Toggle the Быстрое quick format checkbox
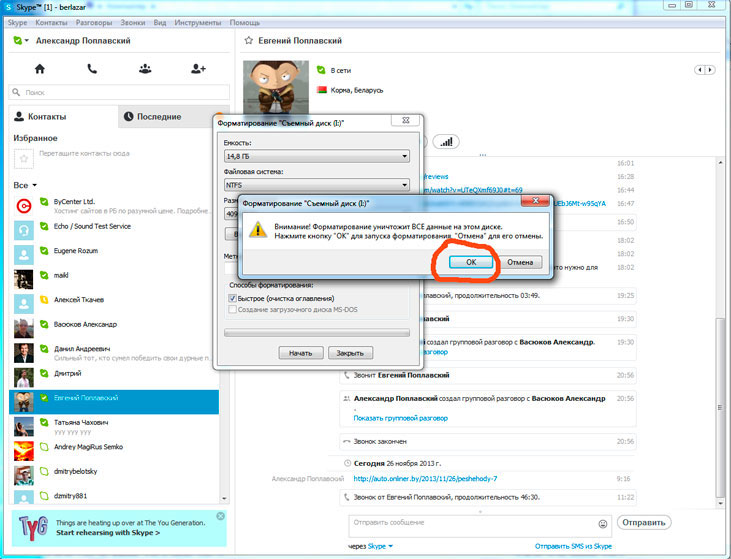The image size is (731, 559). click(232, 298)
